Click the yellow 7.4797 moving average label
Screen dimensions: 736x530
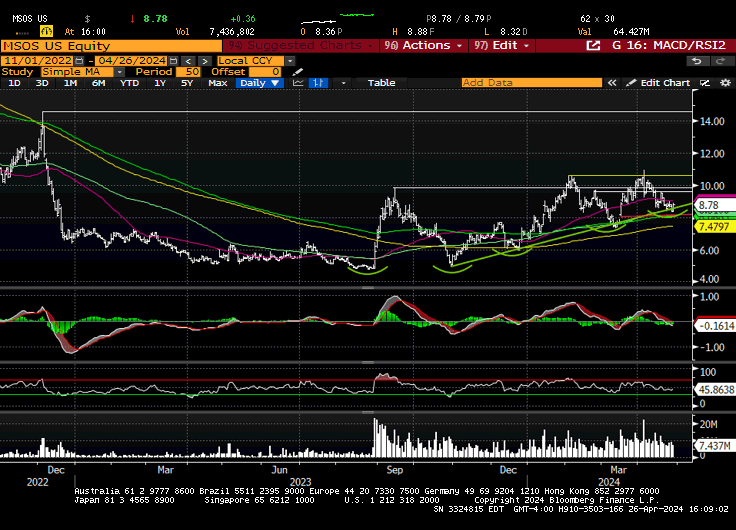(x=714, y=227)
